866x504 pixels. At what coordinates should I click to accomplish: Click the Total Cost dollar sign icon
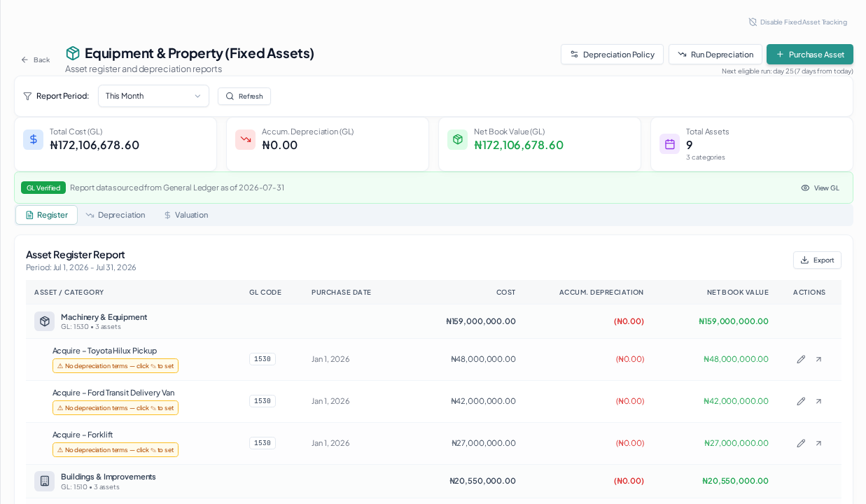pos(33,139)
